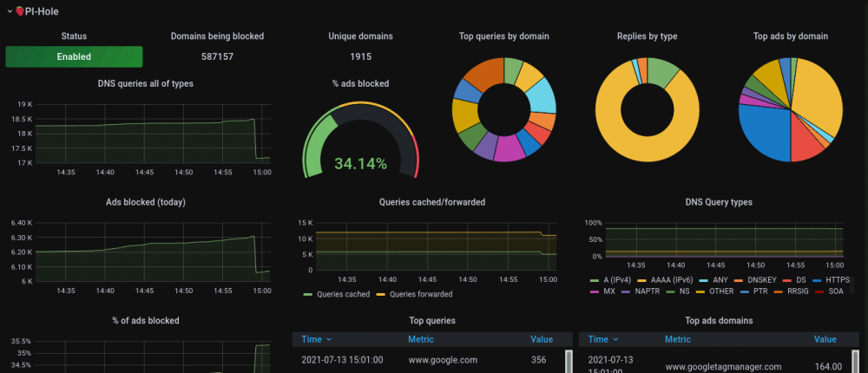868x373 pixels.
Task: Click large blue slice in Top ads pie
Action: pos(765,133)
